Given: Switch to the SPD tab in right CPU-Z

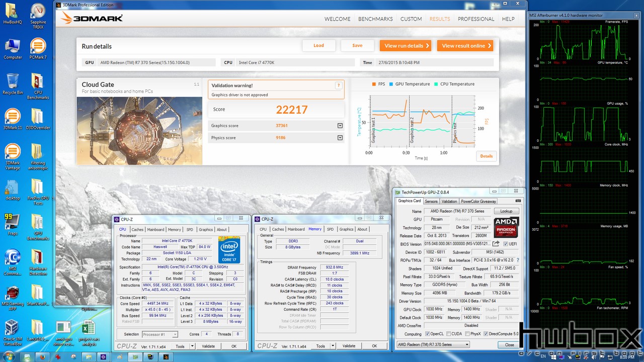Looking at the screenshot, I should coord(331,229).
